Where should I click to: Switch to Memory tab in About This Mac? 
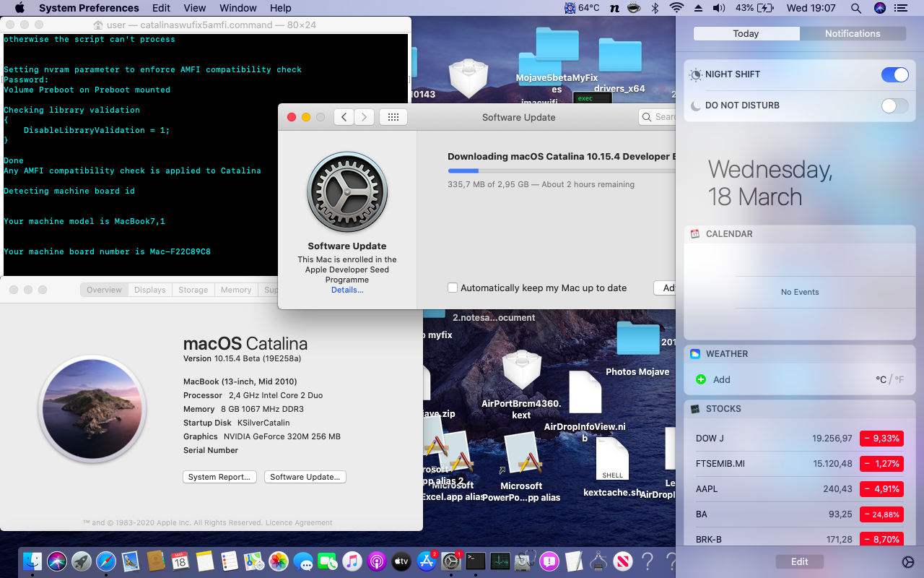(236, 290)
